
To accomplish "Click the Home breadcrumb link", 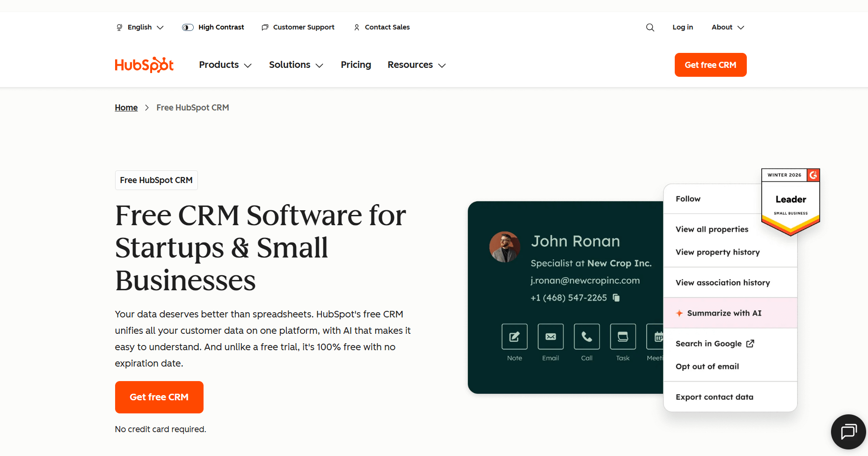I will point(126,108).
